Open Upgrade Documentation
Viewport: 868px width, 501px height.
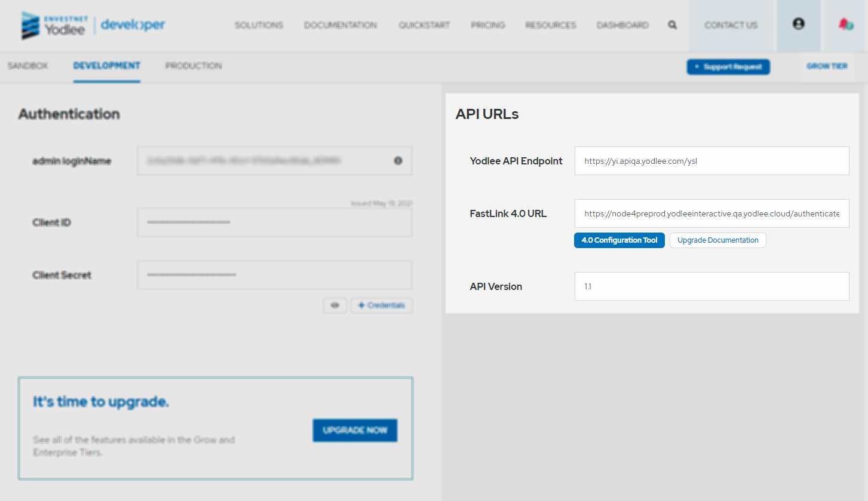[718, 240]
